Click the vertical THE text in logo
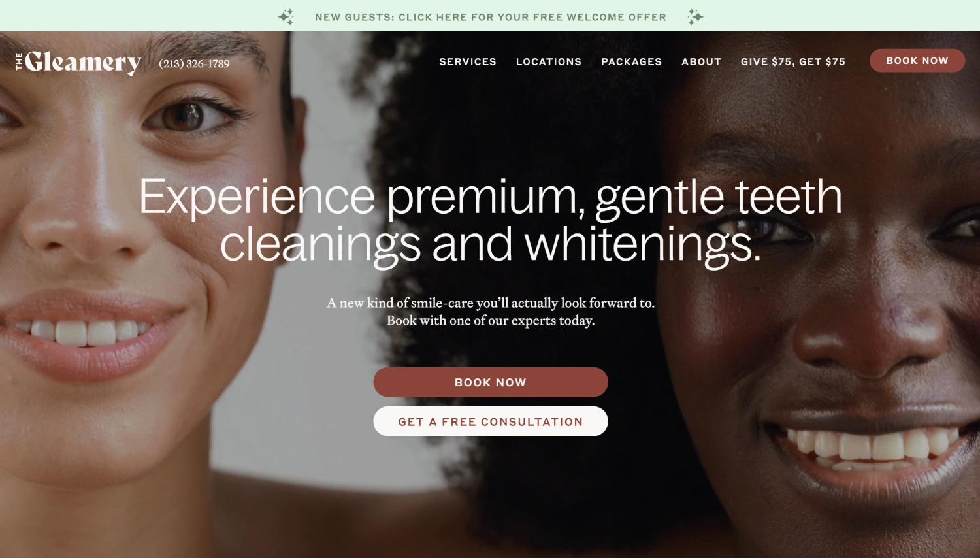This screenshot has width=980, height=558. pyautogui.click(x=20, y=62)
